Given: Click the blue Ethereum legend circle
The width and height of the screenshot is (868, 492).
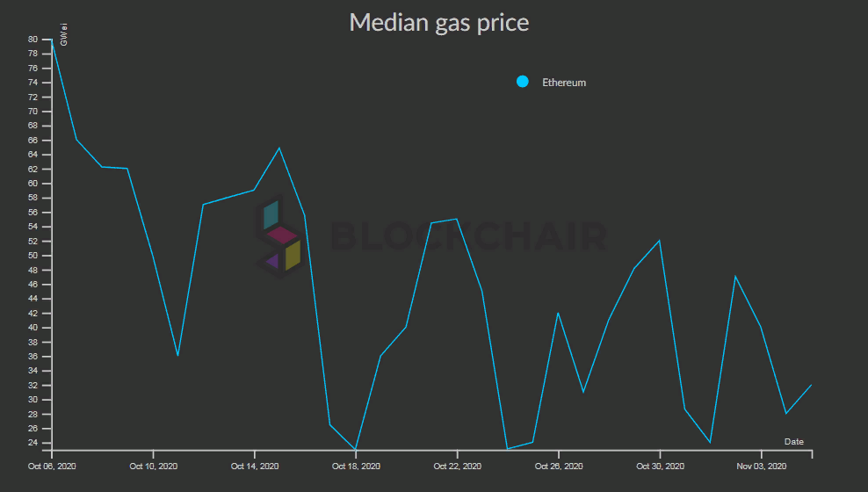Looking at the screenshot, I should coord(523,82).
